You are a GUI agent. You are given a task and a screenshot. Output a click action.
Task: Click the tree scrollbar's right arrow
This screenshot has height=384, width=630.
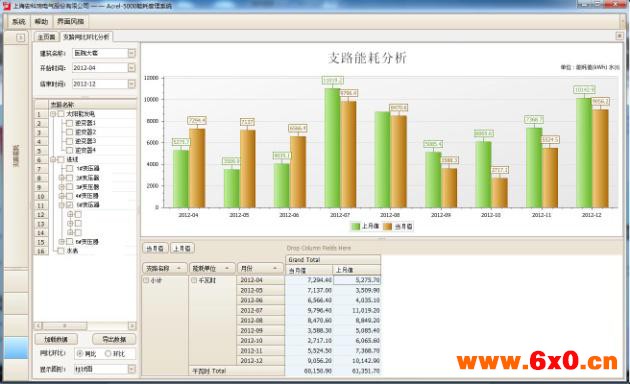click(x=132, y=326)
